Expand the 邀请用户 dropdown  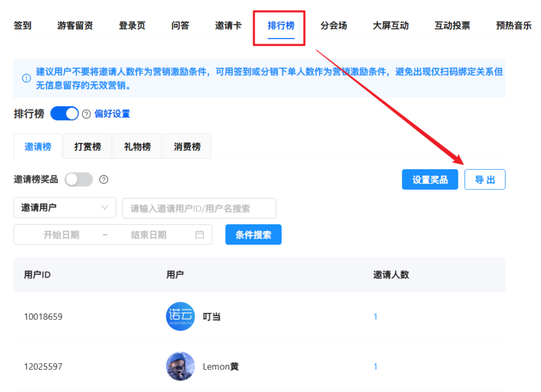pos(65,208)
